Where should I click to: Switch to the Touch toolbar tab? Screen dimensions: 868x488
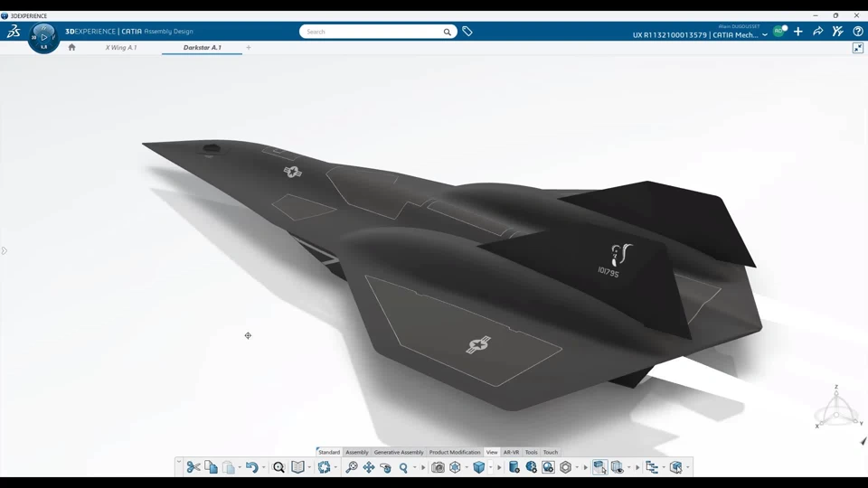[551, 452]
